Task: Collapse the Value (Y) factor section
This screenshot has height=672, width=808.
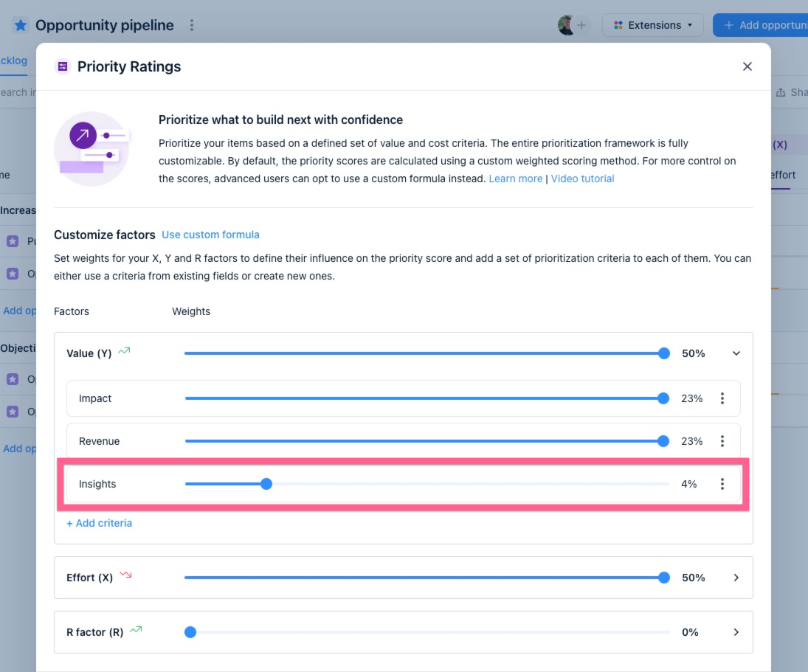Action: [x=736, y=353]
